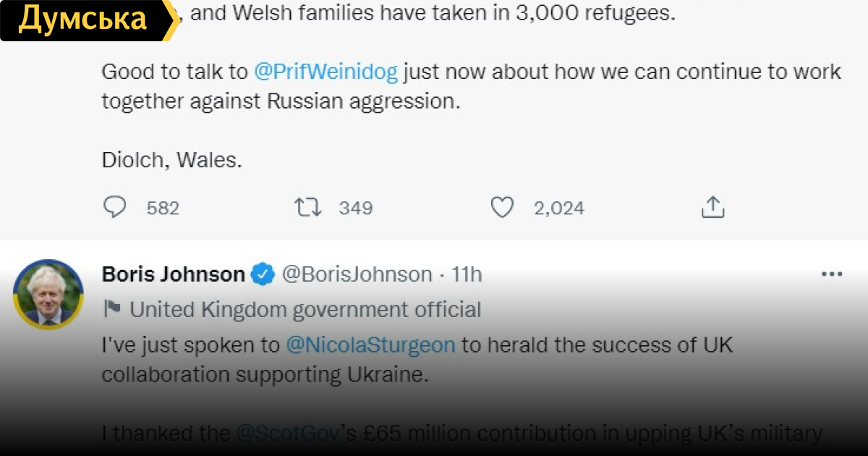Click the 582 replies count

click(x=163, y=208)
